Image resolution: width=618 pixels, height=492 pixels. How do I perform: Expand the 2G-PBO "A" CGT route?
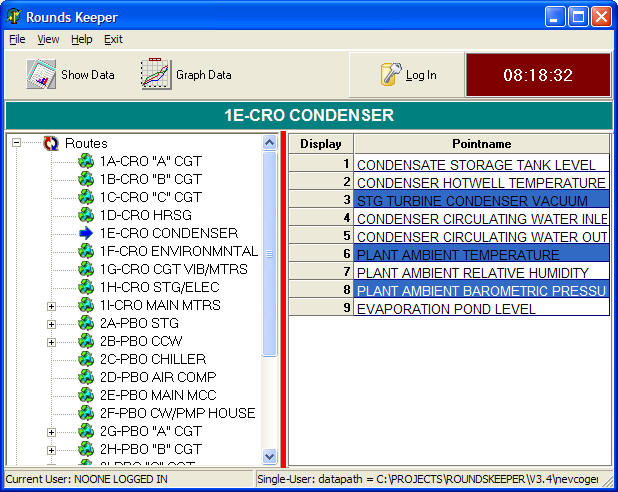pos(51,431)
